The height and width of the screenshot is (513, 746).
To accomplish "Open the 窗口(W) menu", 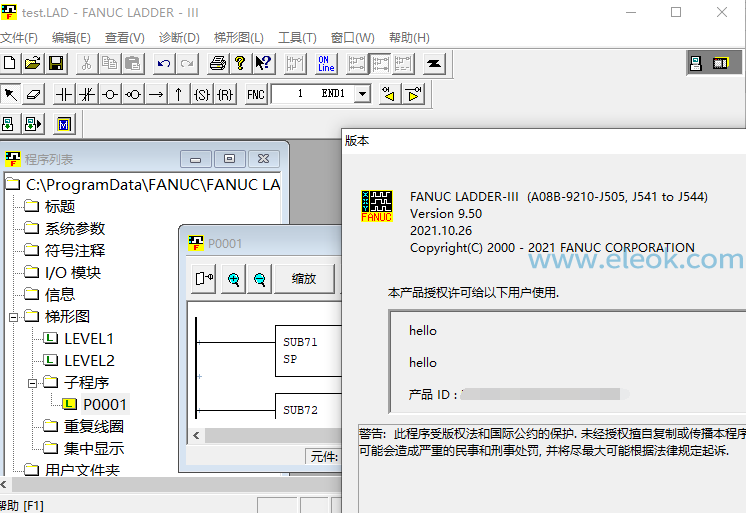I will pos(353,37).
